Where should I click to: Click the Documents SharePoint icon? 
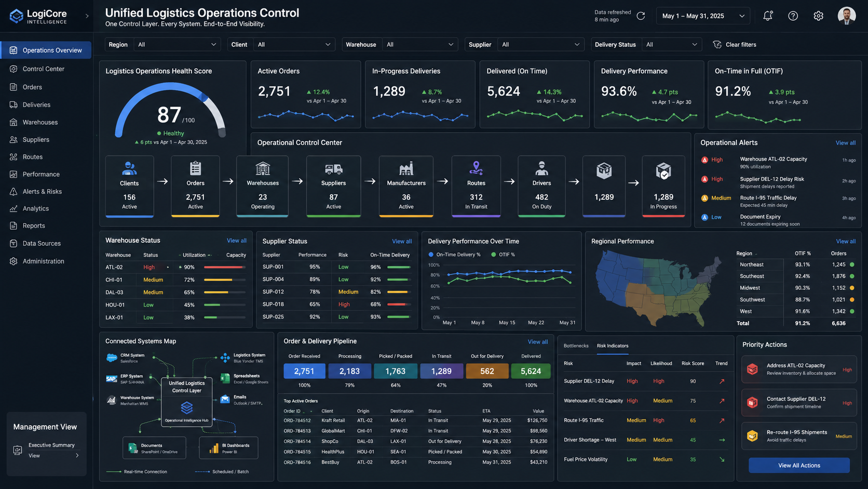point(133,448)
